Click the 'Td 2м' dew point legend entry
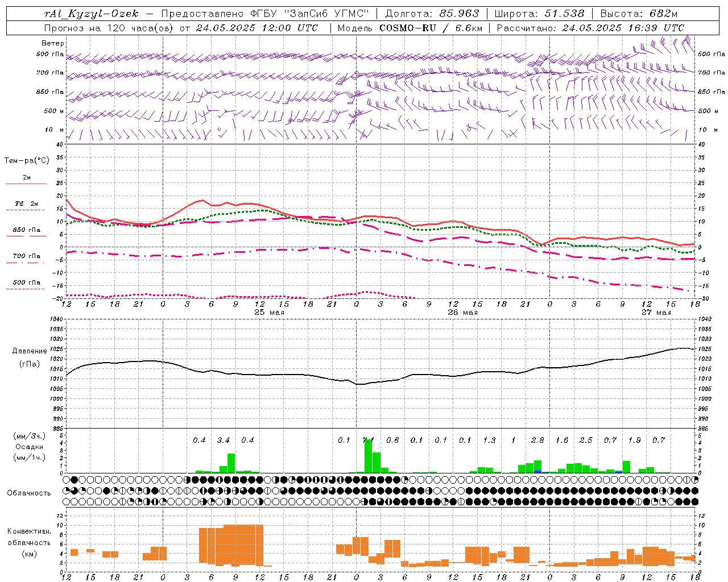This screenshot has height=582, width=728. [26, 203]
